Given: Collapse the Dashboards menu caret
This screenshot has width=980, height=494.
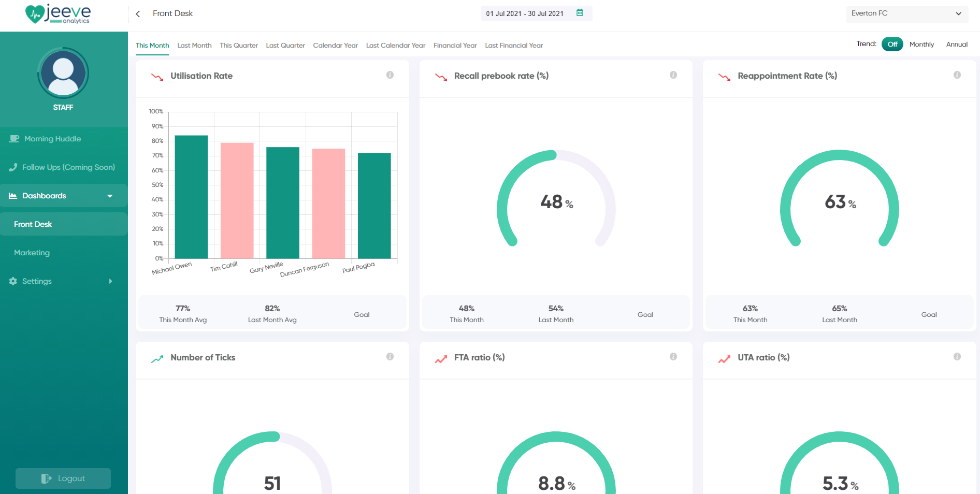Looking at the screenshot, I should coord(110,196).
